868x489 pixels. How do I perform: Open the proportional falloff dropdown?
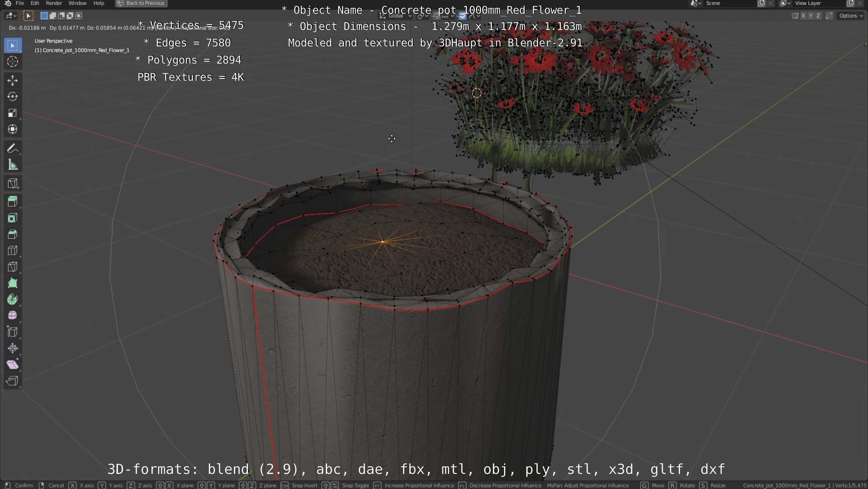pos(474,16)
